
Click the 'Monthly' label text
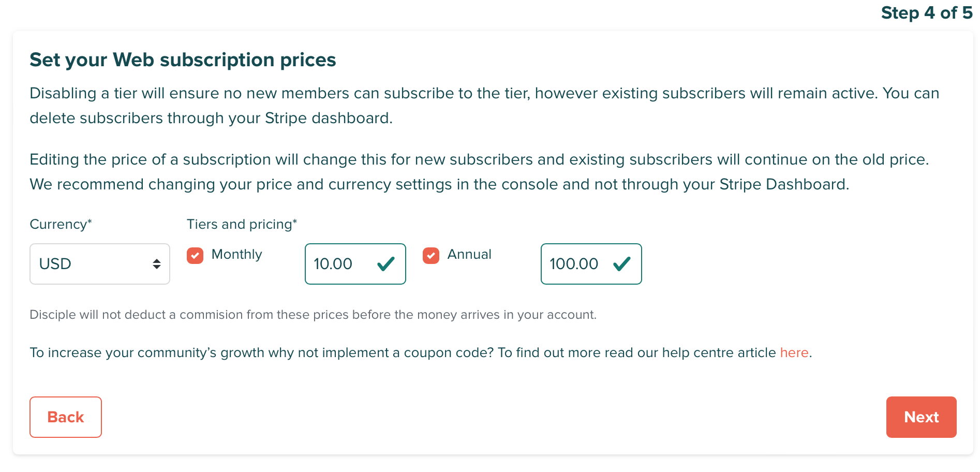[236, 254]
